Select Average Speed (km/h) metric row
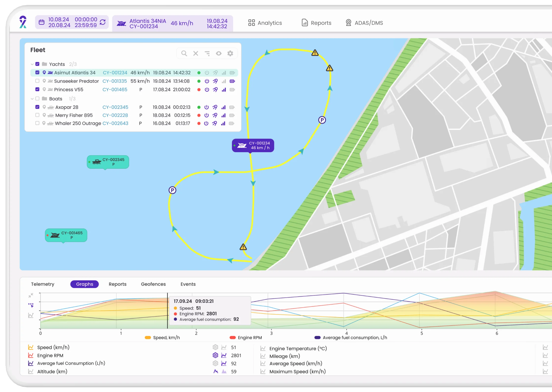Screen dimensions: 552x392 (296, 364)
